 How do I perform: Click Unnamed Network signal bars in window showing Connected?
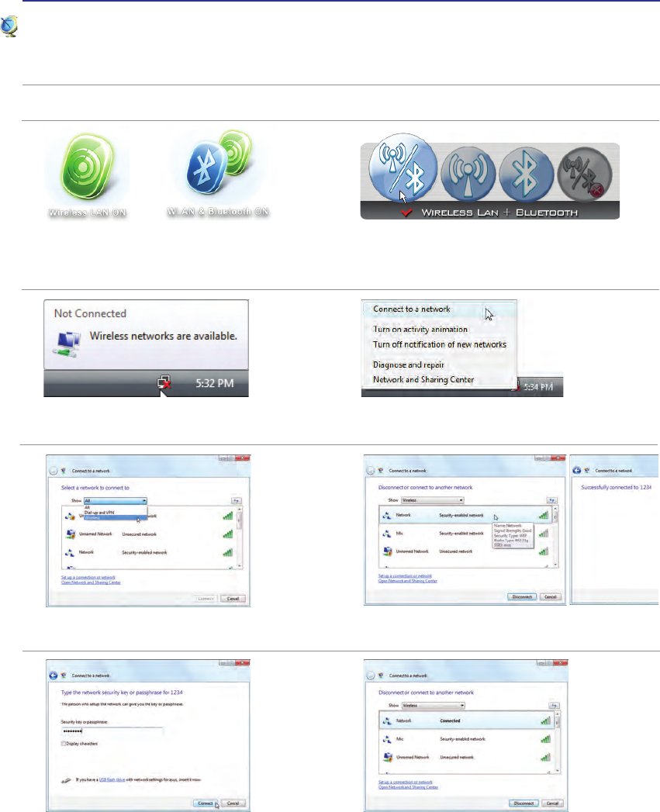pos(545,758)
